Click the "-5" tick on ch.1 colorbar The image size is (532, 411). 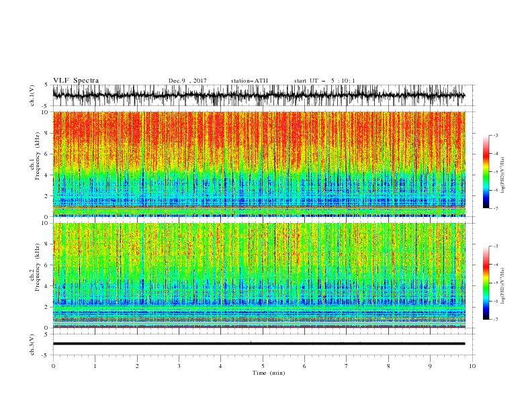click(495, 172)
